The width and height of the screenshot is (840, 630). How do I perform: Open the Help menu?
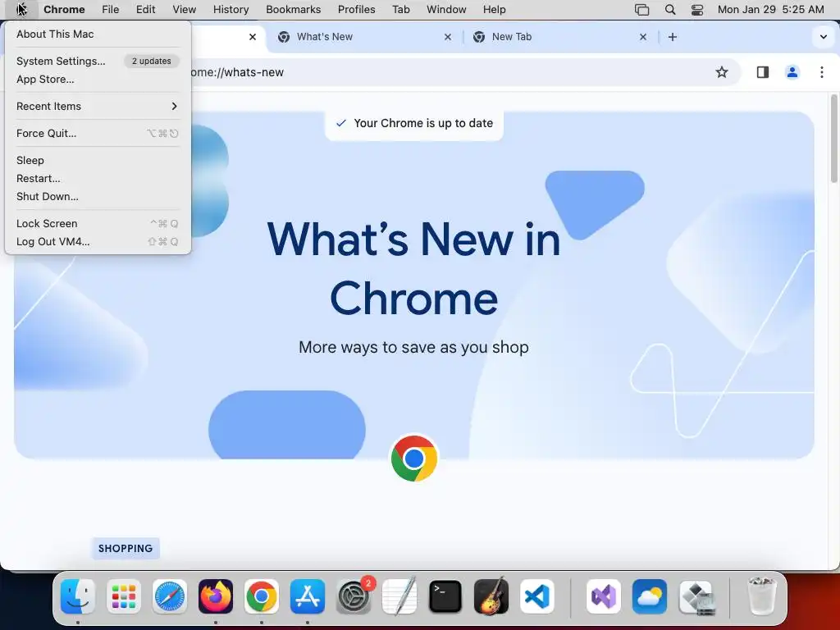tap(494, 10)
